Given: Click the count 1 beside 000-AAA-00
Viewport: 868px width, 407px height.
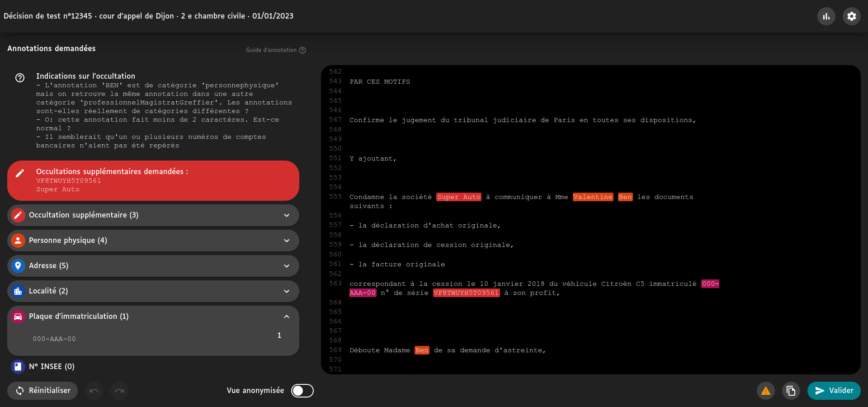Looking at the screenshot, I should [279, 336].
